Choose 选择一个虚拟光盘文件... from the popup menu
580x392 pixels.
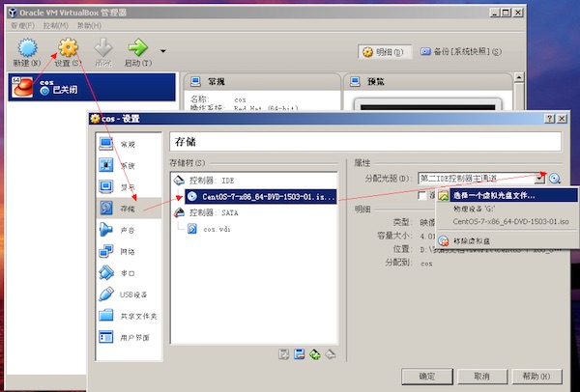pyautogui.click(x=507, y=195)
